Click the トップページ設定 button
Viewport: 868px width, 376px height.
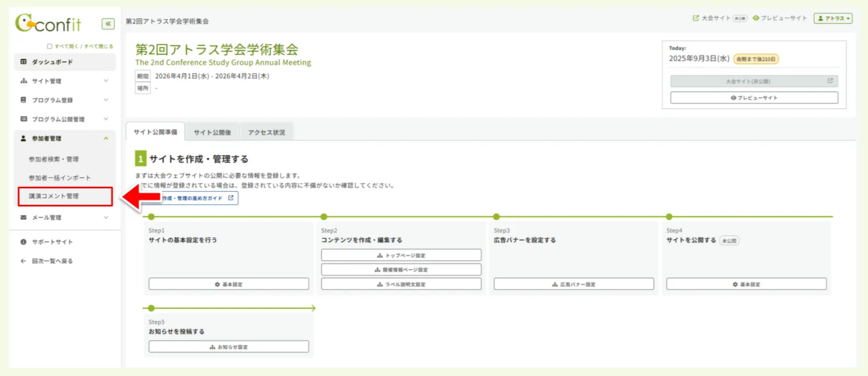point(401,255)
